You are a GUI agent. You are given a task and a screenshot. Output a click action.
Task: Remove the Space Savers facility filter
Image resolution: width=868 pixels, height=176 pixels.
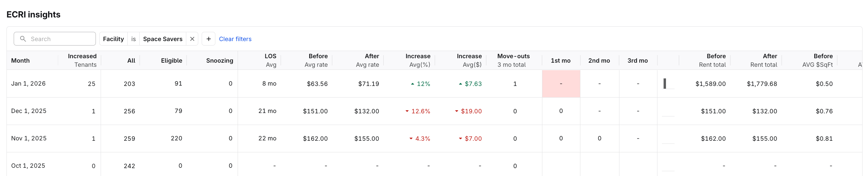pyautogui.click(x=192, y=39)
